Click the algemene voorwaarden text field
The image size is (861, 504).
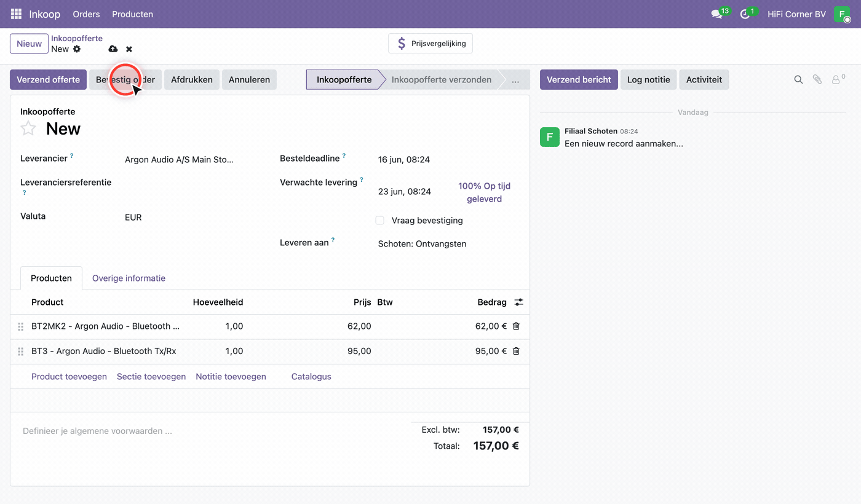point(209,431)
